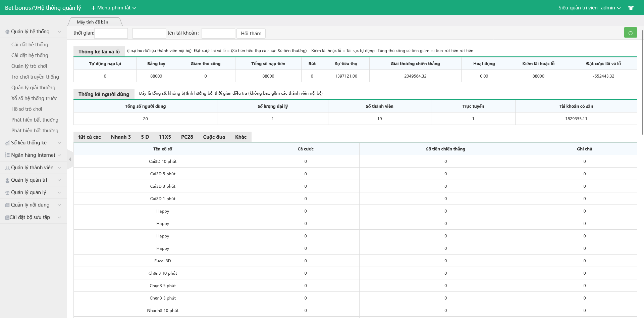Switch to the Nhanh 3 tab
Viewport: 644px width, 318px height.
click(x=121, y=137)
